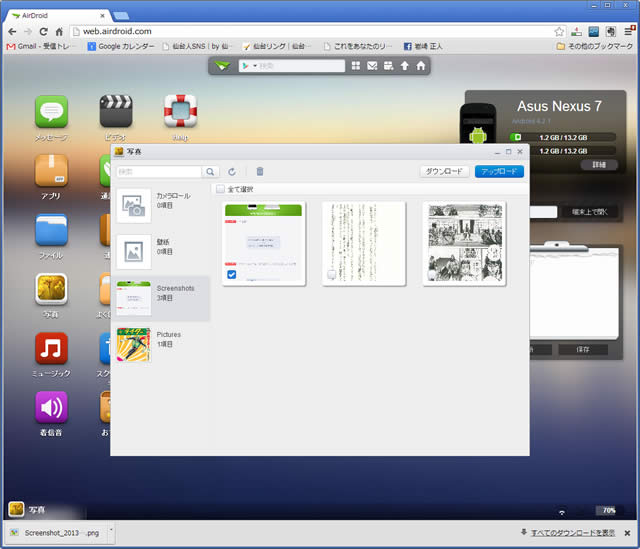Maximize the Photos window
The width and height of the screenshot is (640, 549).
click(508, 151)
